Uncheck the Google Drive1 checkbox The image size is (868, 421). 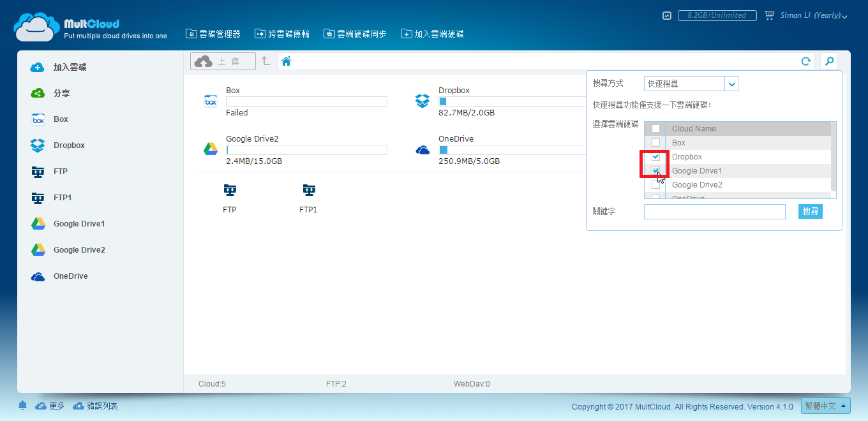click(655, 171)
